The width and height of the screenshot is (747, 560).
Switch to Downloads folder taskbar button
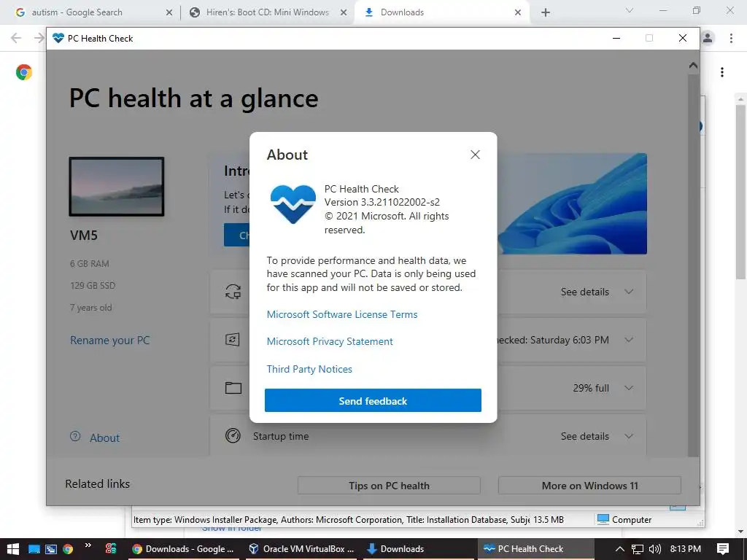pyautogui.click(x=419, y=548)
